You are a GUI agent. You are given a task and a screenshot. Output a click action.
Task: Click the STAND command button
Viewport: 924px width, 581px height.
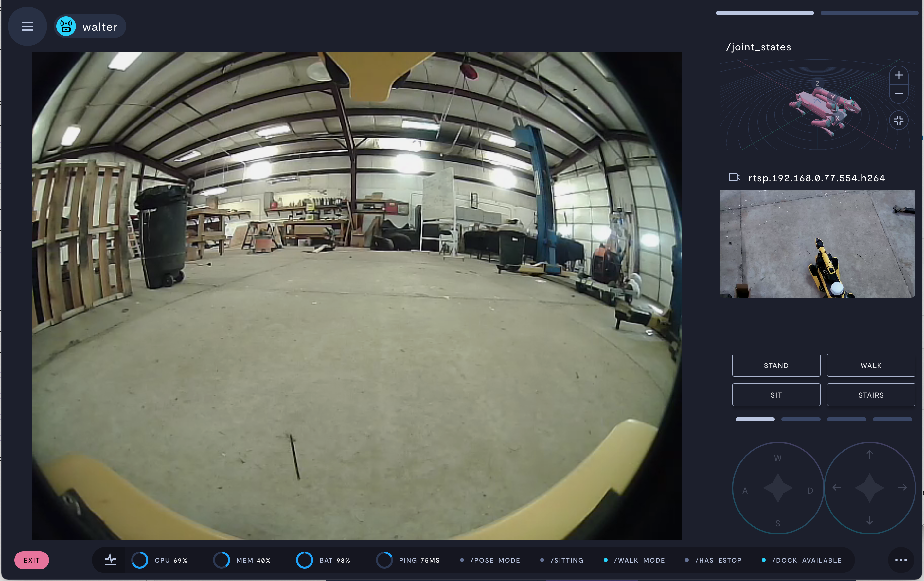click(x=776, y=365)
